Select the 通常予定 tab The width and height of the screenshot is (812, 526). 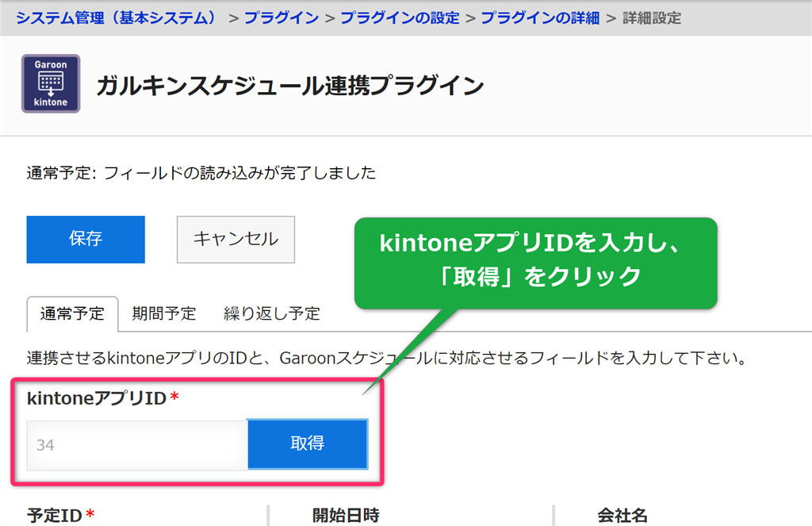click(72, 313)
